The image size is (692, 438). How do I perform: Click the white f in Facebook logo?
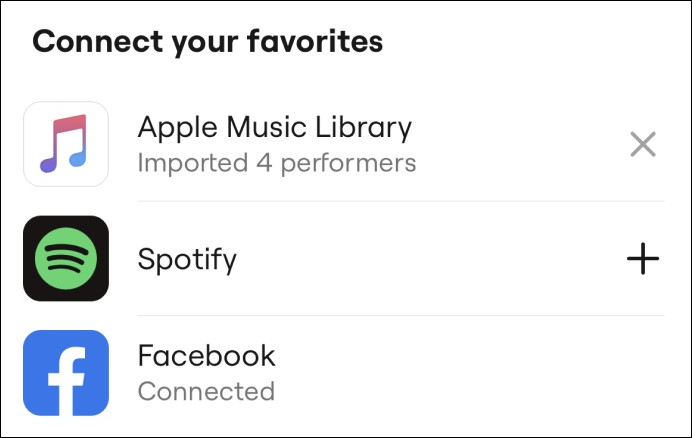[67, 381]
